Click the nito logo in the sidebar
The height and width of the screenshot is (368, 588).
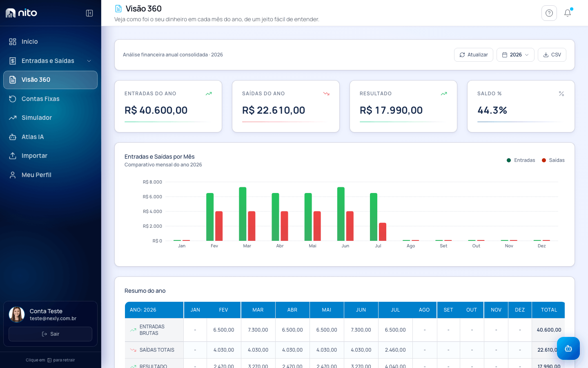point(21,13)
